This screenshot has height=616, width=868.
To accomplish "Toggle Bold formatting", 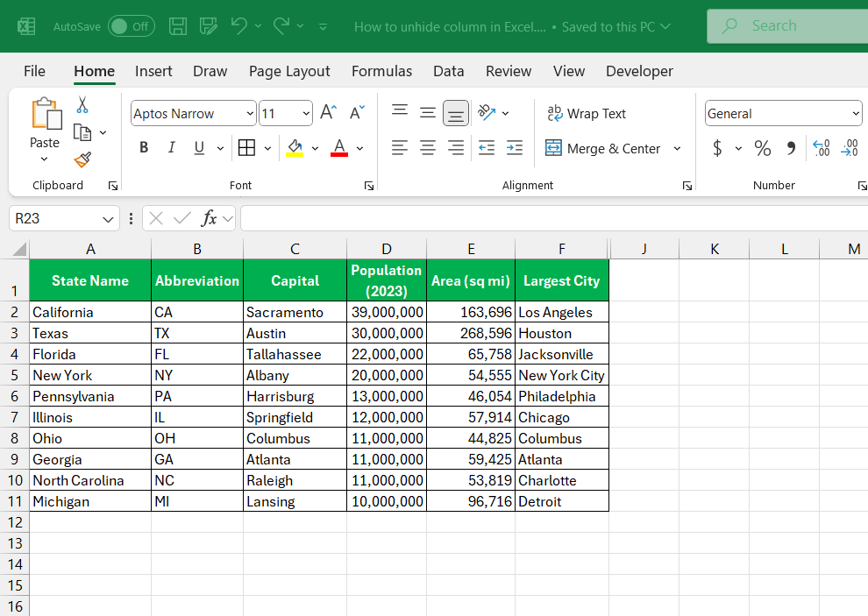I will (x=144, y=147).
